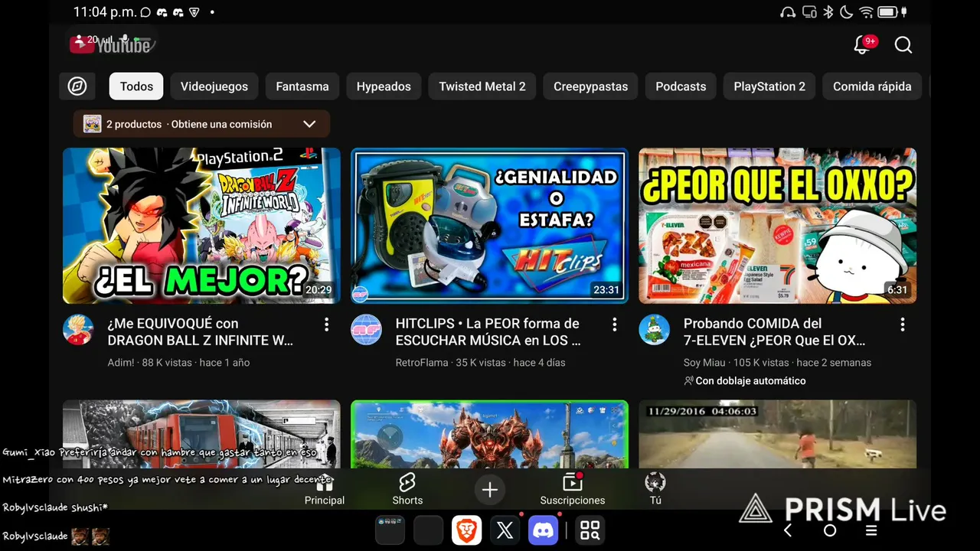Select the Todos filter chip
The height and width of the screenshot is (551, 980).
tap(136, 86)
